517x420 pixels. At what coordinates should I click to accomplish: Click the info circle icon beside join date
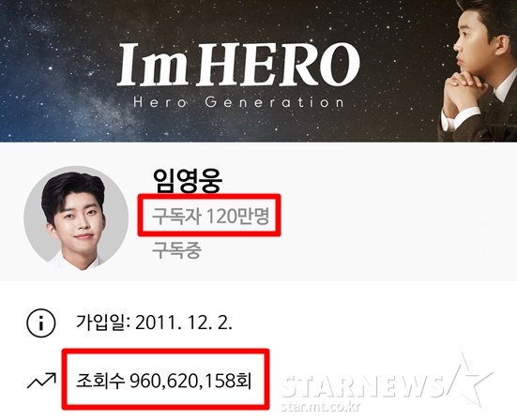coord(41,322)
